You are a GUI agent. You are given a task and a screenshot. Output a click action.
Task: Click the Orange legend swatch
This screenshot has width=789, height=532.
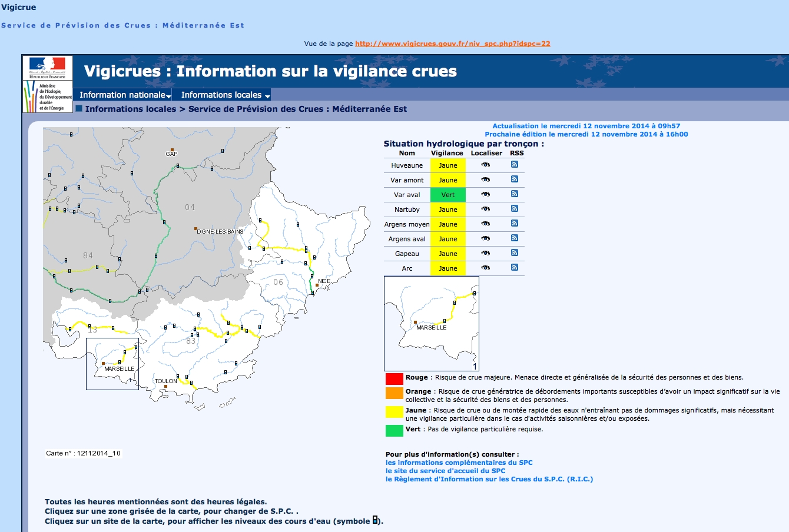tap(394, 393)
